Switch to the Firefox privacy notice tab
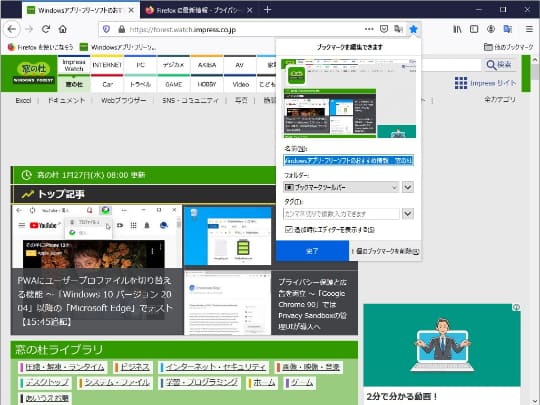Viewport: 540px width, 405px height. click(x=199, y=10)
